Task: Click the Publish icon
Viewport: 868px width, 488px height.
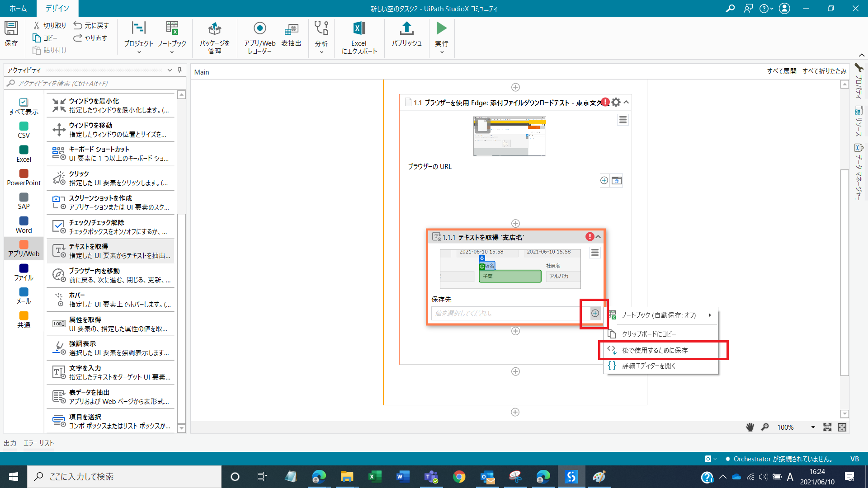Action: click(406, 29)
